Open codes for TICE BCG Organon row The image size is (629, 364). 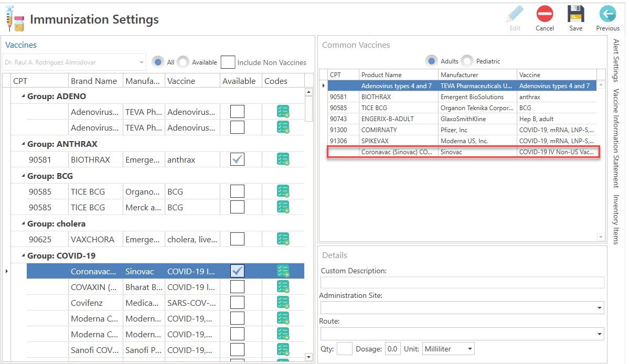(283, 191)
